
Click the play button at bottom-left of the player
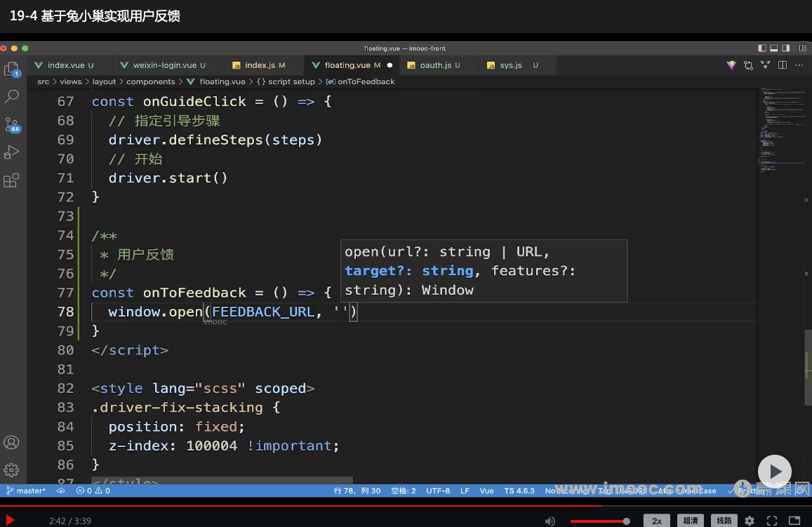9,520
